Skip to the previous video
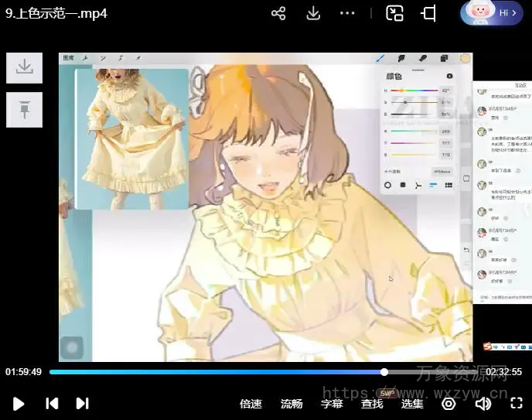532x420 pixels. [52, 403]
